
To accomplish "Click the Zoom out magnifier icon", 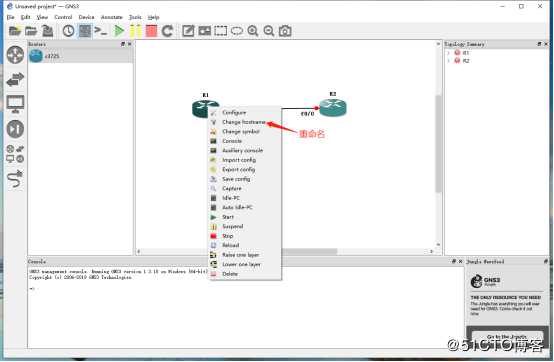I will click(269, 31).
